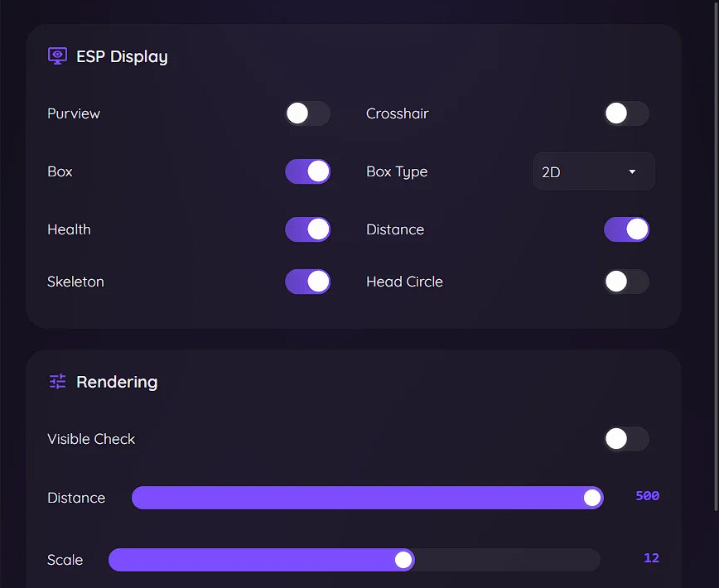Viewport: 719px width, 588px height.
Task: Click the Distance value 500
Action: click(647, 496)
